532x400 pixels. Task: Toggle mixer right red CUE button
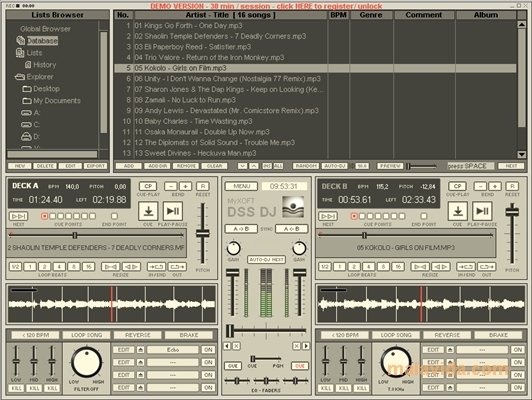(x=300, y=366)
